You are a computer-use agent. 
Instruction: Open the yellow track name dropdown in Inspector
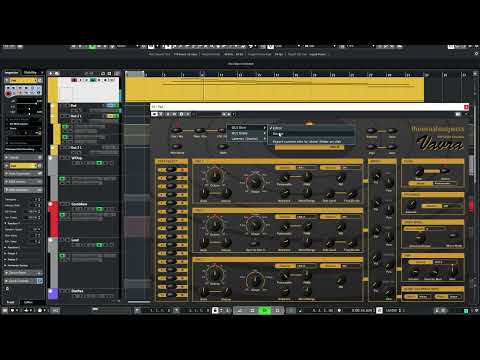click(x=23, y=80)
